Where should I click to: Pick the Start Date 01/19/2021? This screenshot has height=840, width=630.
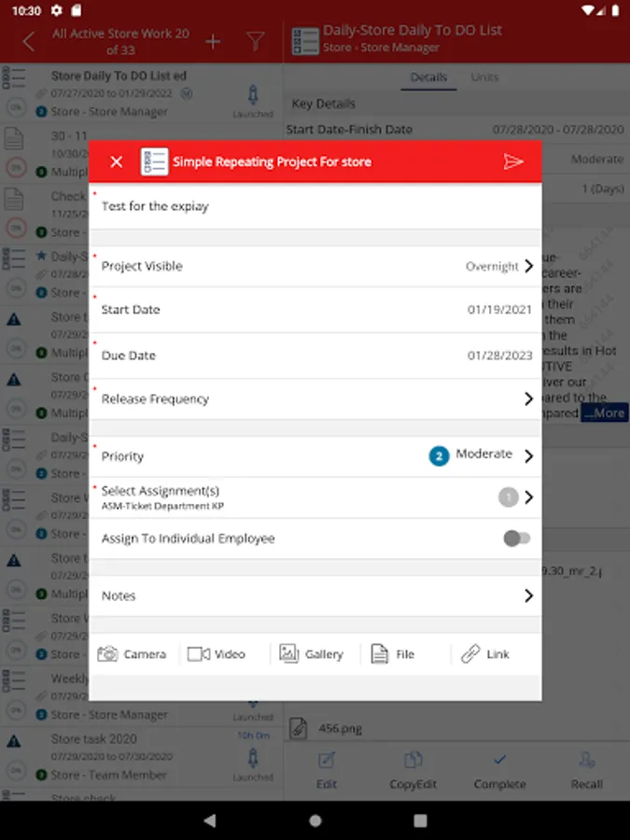coord(315,310)
